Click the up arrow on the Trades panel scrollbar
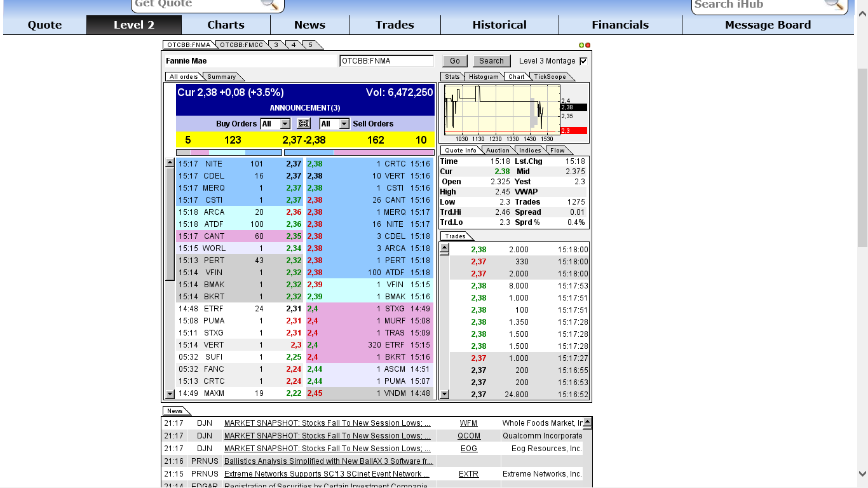 (445, 248)
